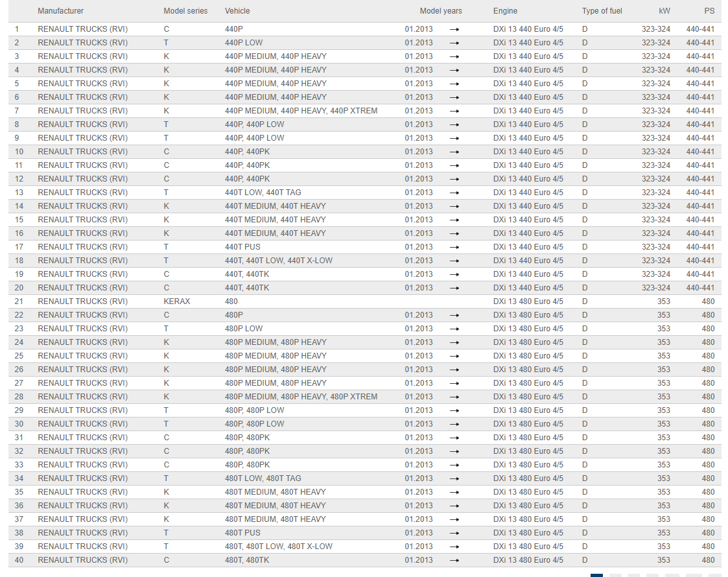728x577 pixels.
Task: Sort by the Manufacturer column header
Action: point(60,11)
